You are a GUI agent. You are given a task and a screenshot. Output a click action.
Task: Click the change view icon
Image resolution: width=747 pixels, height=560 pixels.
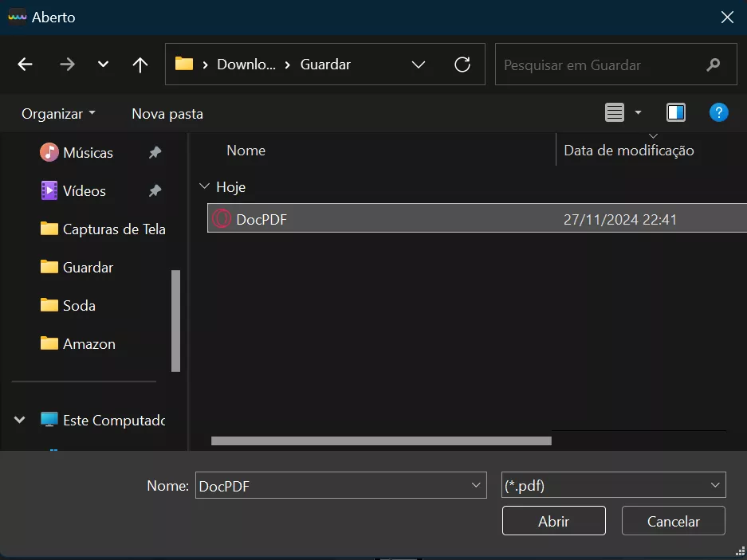614,112
